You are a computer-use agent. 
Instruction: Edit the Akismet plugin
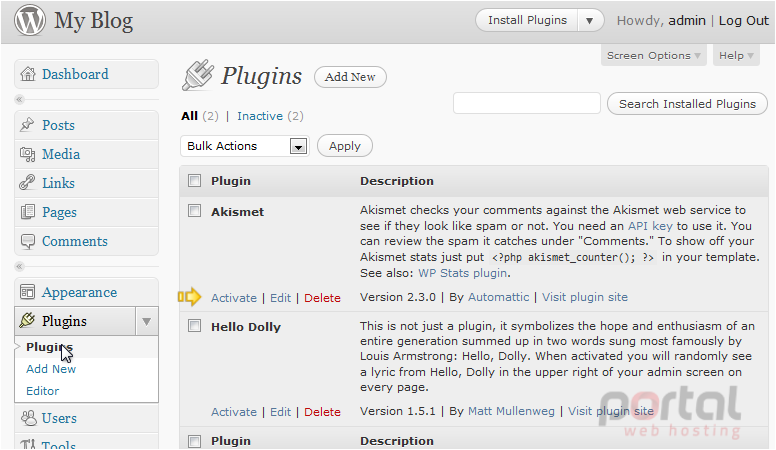tap(281, 298)
